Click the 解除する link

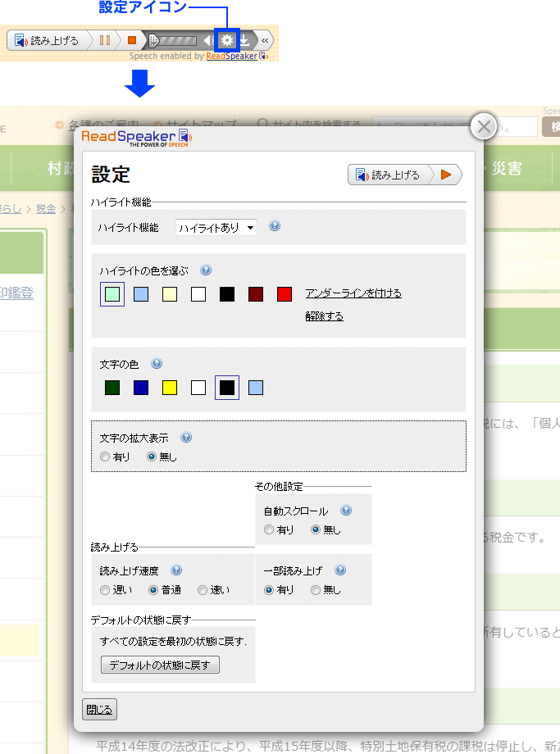324,316
